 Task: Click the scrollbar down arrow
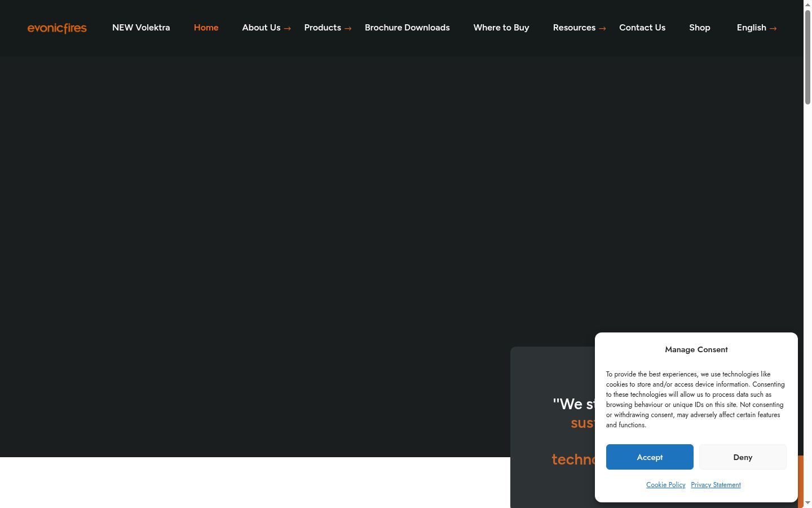tap(807, 503)
